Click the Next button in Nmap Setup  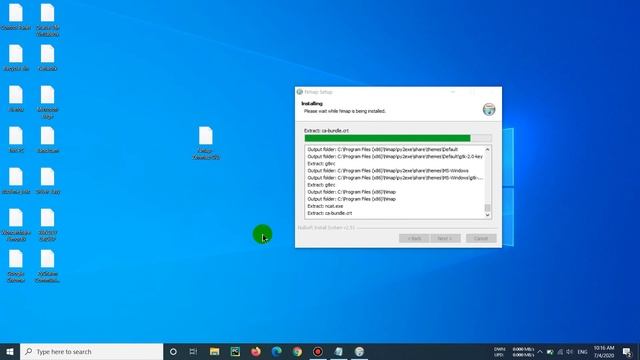(445, 238)
